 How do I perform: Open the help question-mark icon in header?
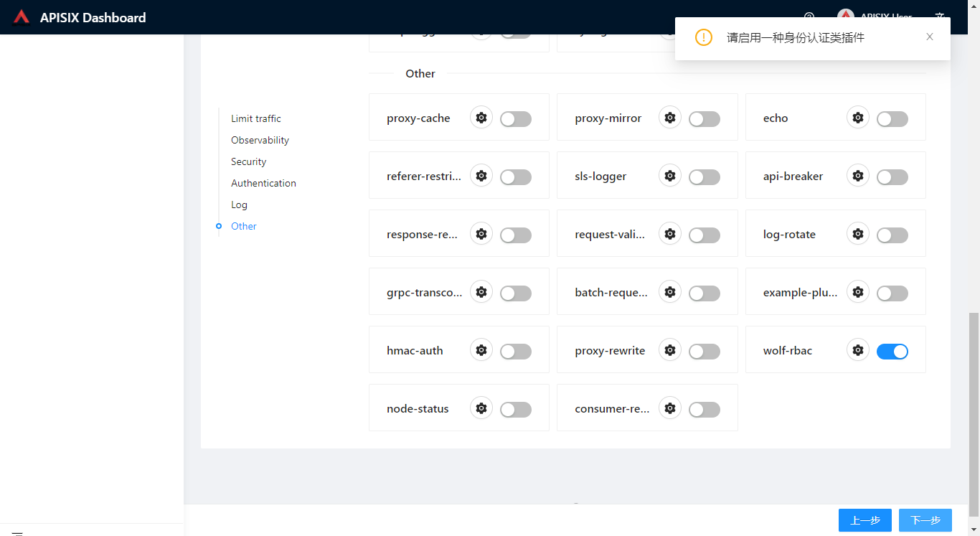[809, 17]
